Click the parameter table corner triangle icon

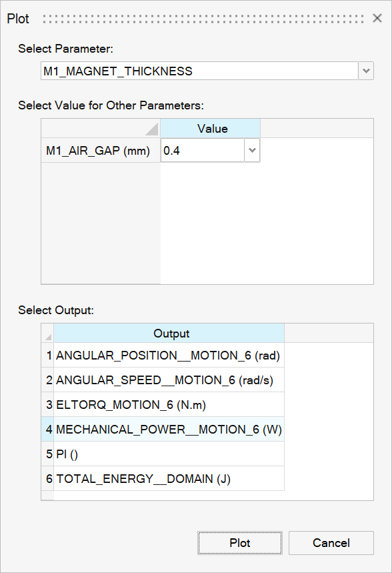pos(151,129)
